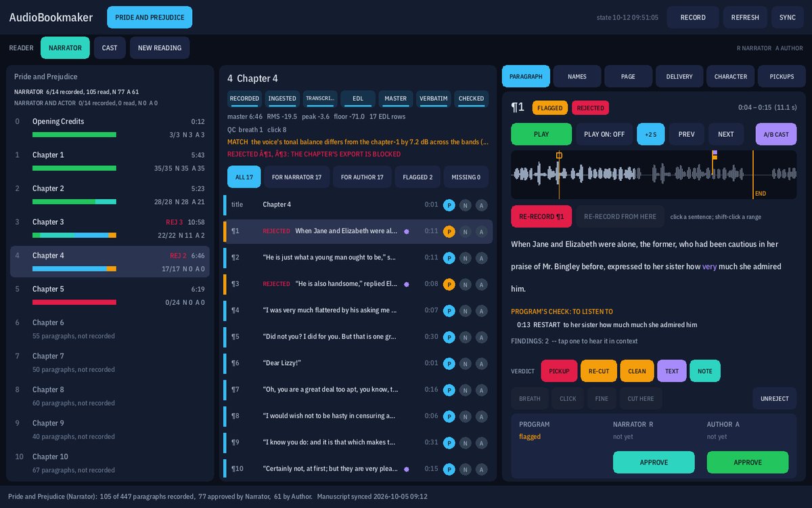812x508 pixels.
Task: Click the RE-RECORD ¶1 button
Action: click(x=541, y=217)
